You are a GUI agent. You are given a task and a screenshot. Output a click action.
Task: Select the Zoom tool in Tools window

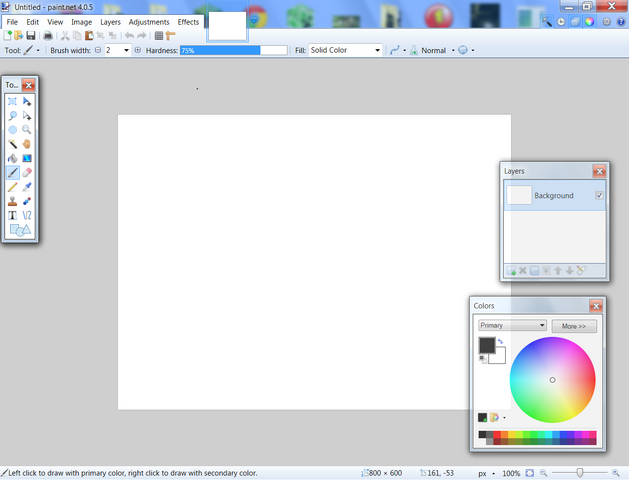(27, 130)
